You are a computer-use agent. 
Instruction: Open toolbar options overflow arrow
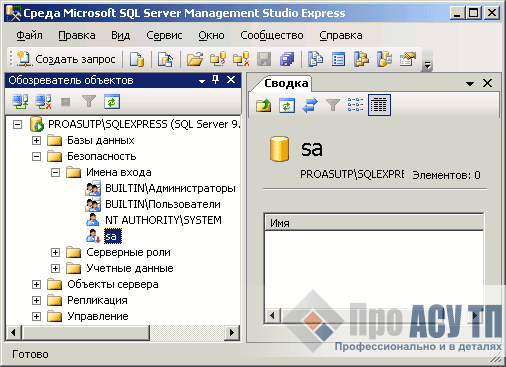[427, 65]
